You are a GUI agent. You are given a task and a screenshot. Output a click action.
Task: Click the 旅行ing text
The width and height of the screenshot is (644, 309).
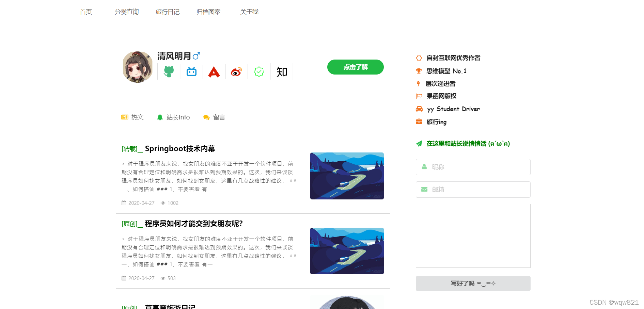(436, 122)
